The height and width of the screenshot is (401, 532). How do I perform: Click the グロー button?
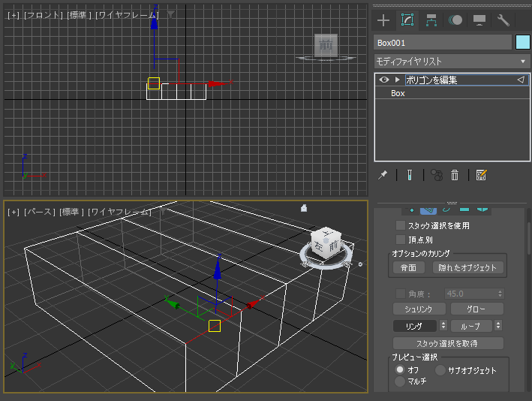[476, 309]
